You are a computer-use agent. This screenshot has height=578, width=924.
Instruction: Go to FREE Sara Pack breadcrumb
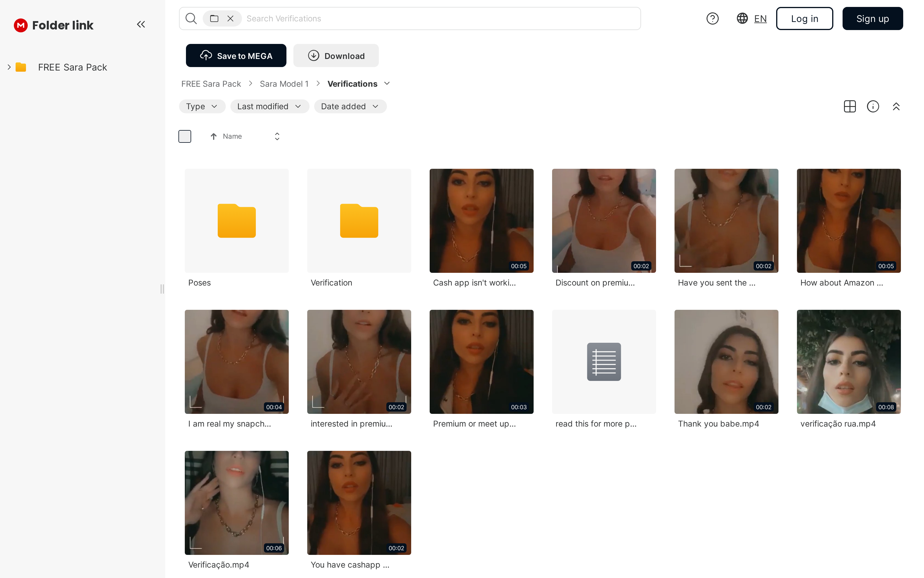tap(211, 84)
